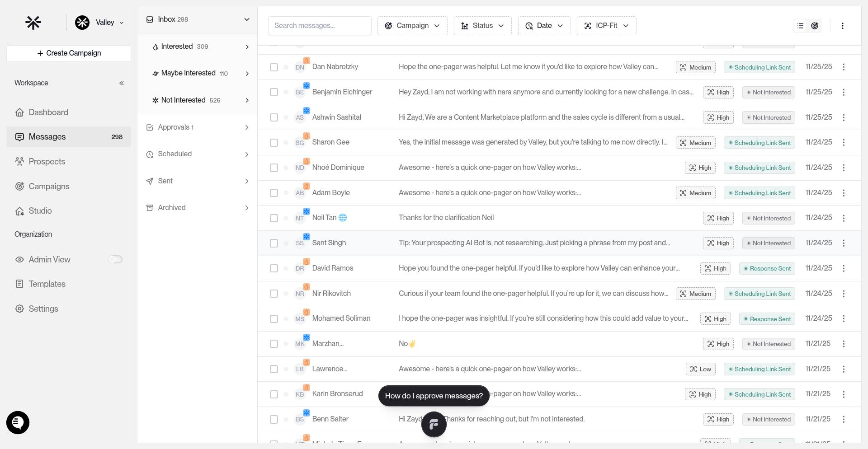Click the Create Campaign button
The image size is (868, 449).
point(69,53)
